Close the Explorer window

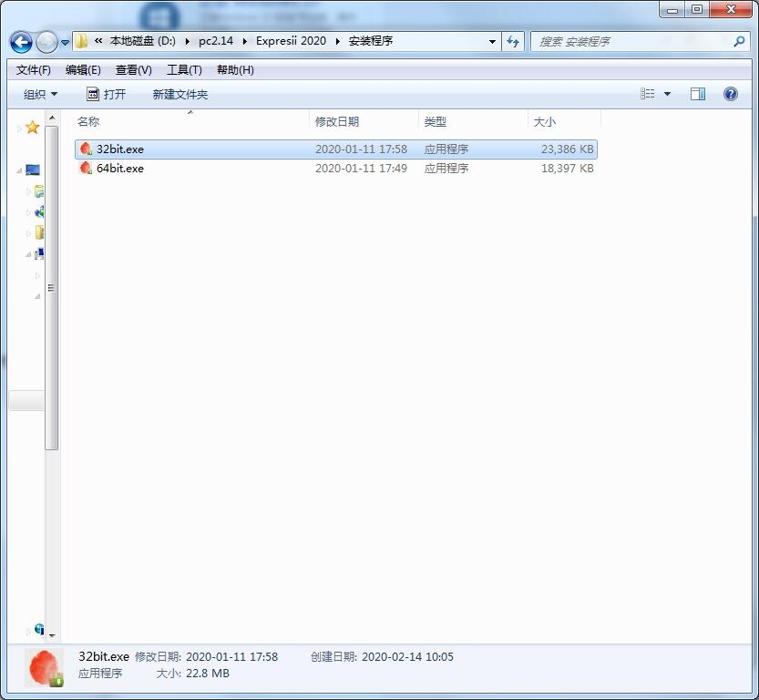[731, 10]
